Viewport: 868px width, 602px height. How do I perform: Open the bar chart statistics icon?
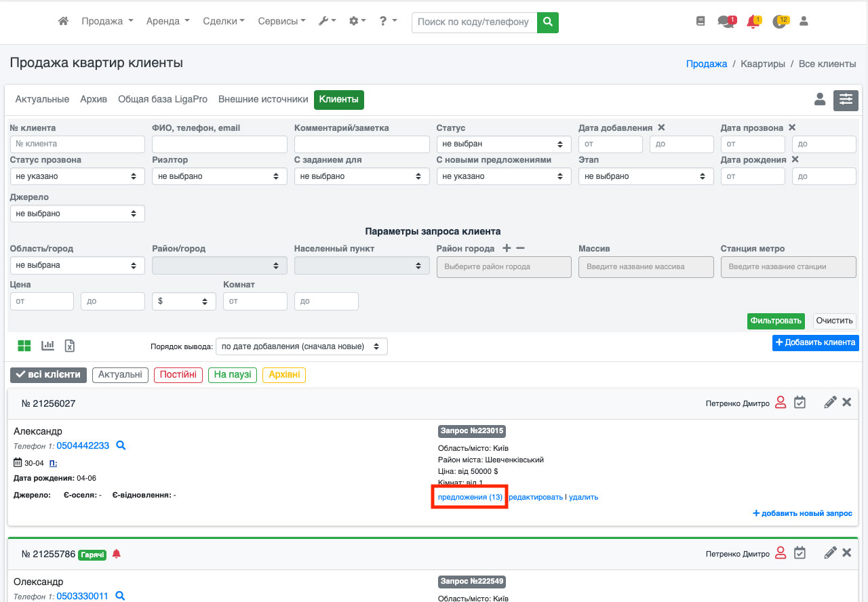coord(47,346)
